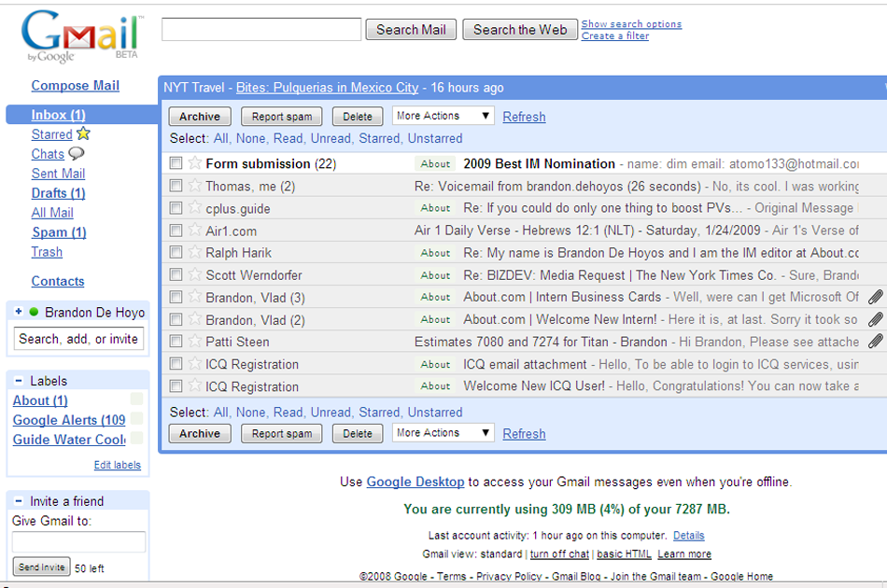Click the Give Gmail to input field
The width and height of the screenshot is (887, 588).
[78, 541]
